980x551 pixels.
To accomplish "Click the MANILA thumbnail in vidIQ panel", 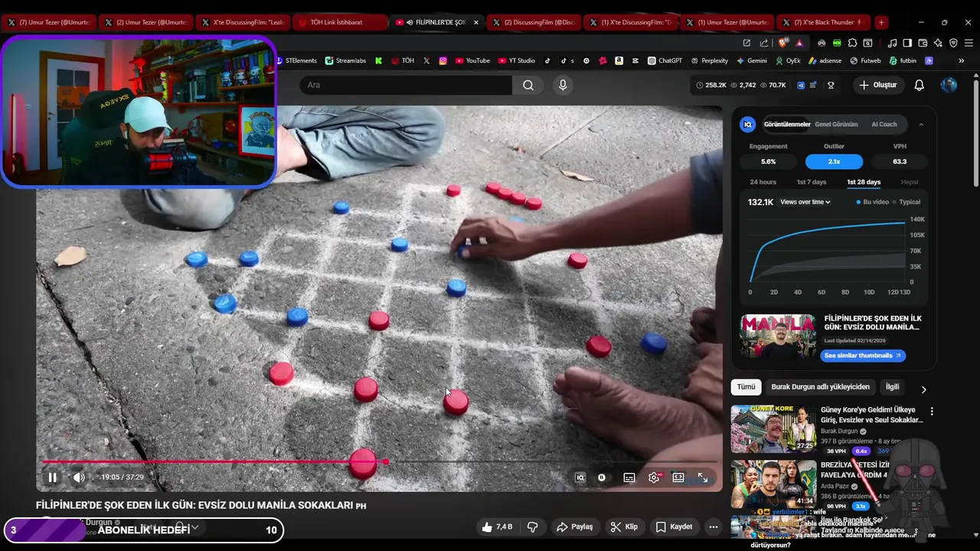I will pos(778,336).
